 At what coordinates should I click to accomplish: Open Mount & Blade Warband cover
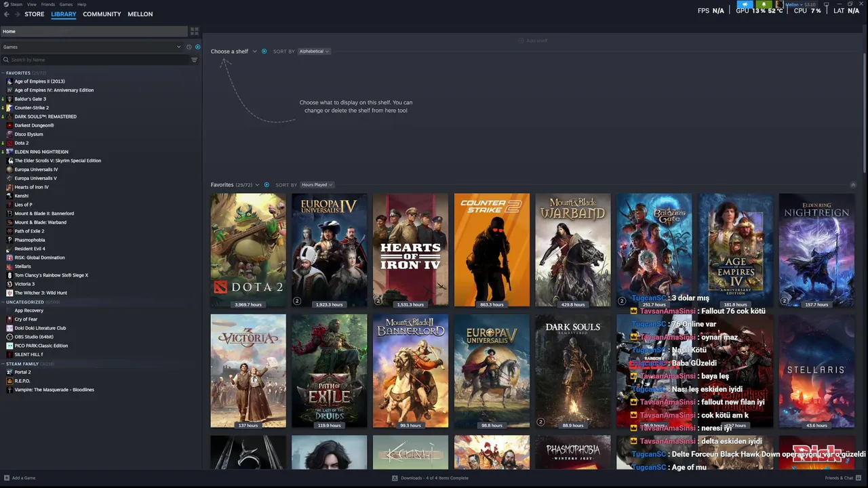click(x=573, y=251)
